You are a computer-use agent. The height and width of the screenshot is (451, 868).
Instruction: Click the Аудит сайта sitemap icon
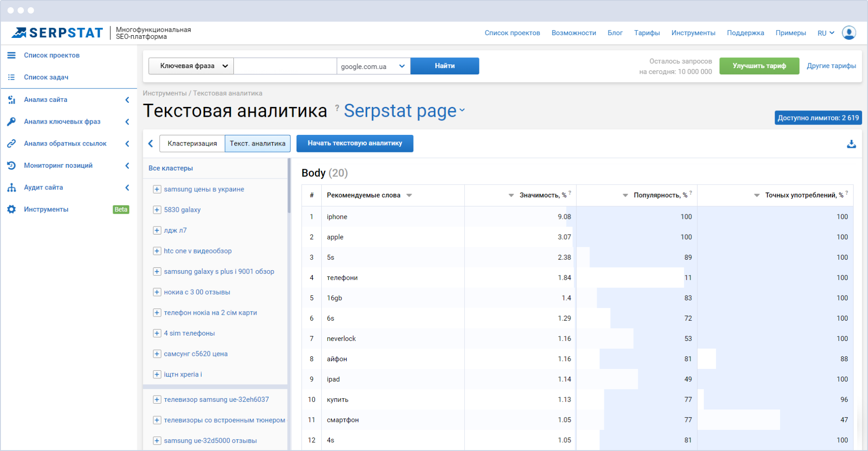click(x=12, y=187)
